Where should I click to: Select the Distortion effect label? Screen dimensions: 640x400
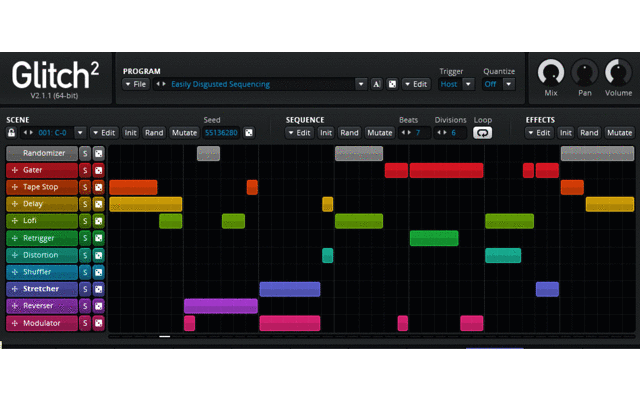pos(42,255)
